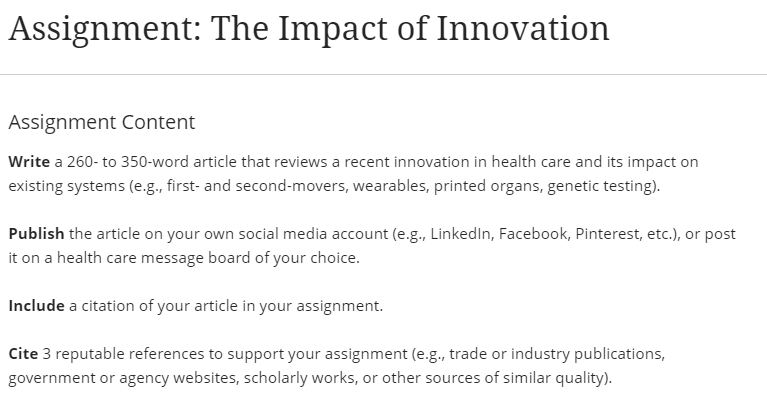Click the word 'wearables' in the first paragraph

click(389, 186)
